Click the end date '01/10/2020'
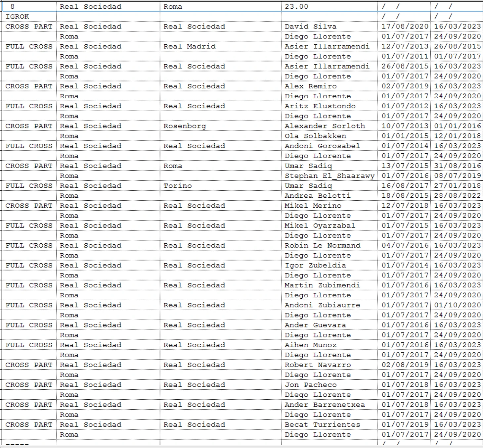 point(458,305)
